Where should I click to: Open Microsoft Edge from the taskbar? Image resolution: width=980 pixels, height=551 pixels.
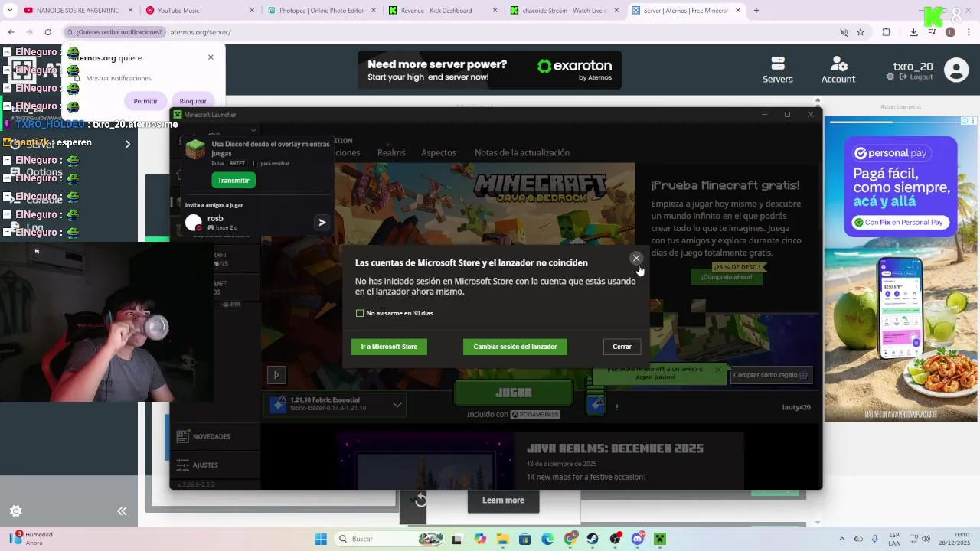click(x=547, y=539)
